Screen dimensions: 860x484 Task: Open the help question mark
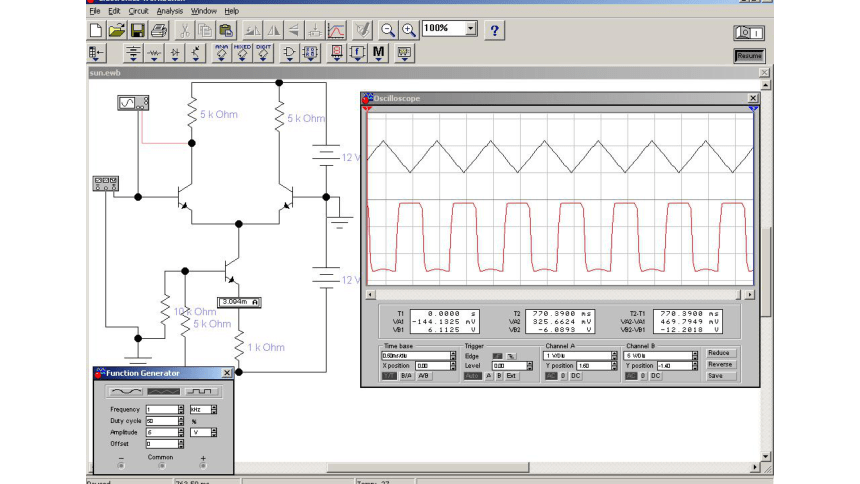494,30
